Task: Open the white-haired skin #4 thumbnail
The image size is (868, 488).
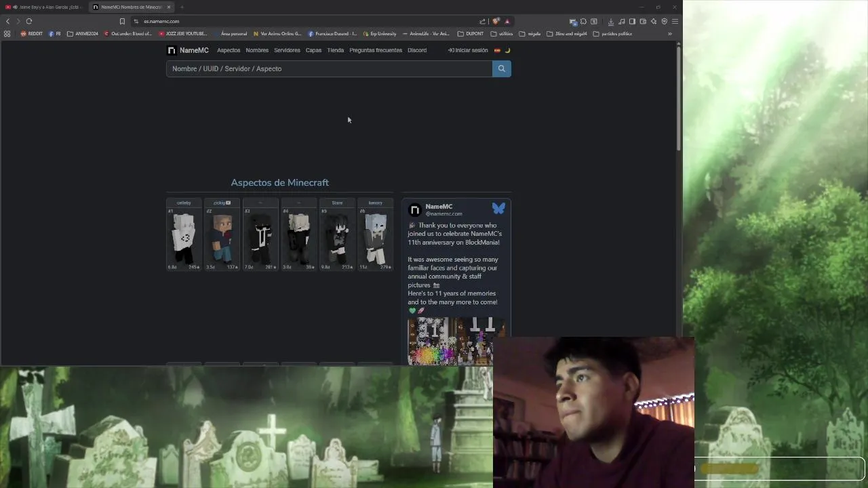Action: pyautogui.click(x=298, y=235)
